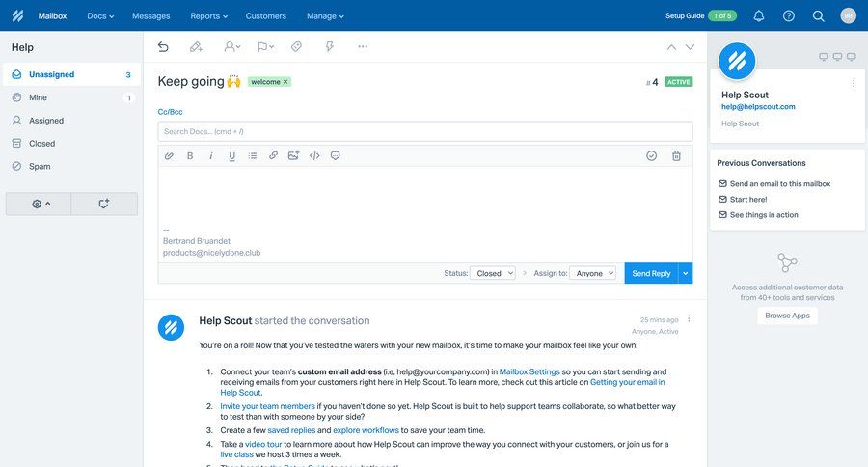Open the status flag dropdown in the toolbar

click(266, 47)
